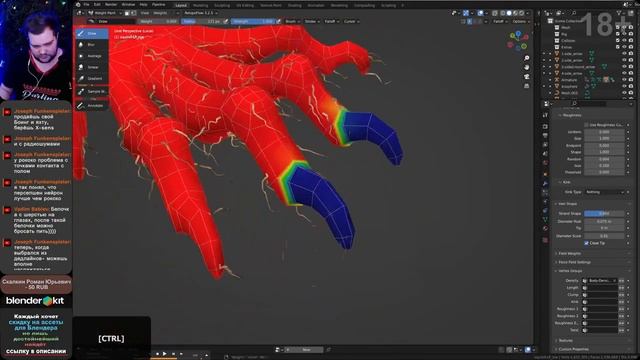The height and width of the screenshot is (360, 640).
Task: Click the viewport pan hand icon
Action: pyautogui.click(x=527, y=67)
